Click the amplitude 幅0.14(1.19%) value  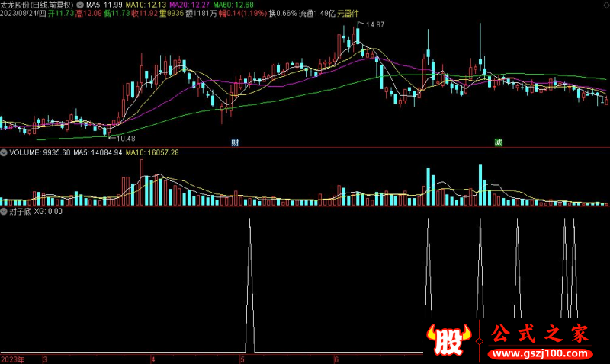pyautogui.click(x=242, y=14)
